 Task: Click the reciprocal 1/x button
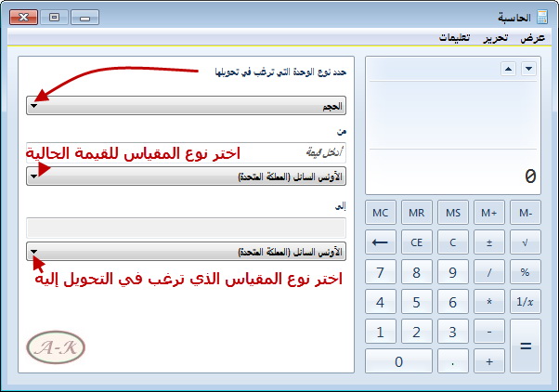point(526,302)
